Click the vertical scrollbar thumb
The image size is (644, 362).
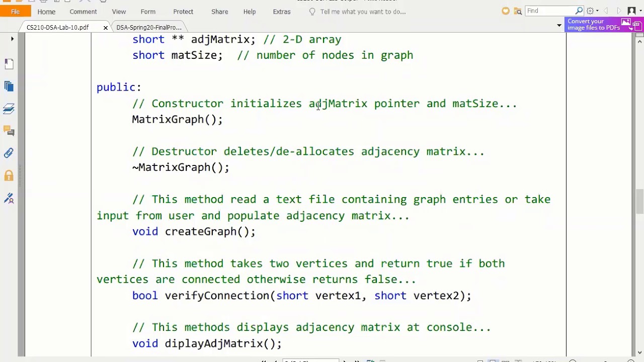[639, 202]
